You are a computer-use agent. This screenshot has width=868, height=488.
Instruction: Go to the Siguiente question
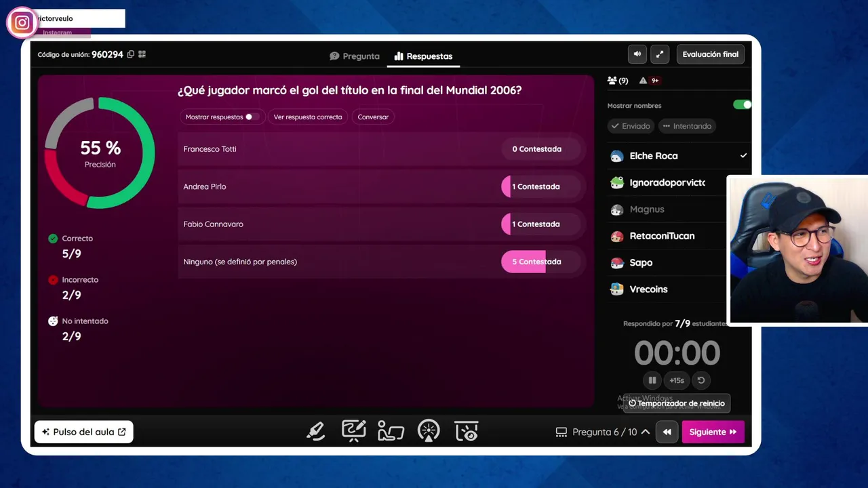[x=713, y=432]
